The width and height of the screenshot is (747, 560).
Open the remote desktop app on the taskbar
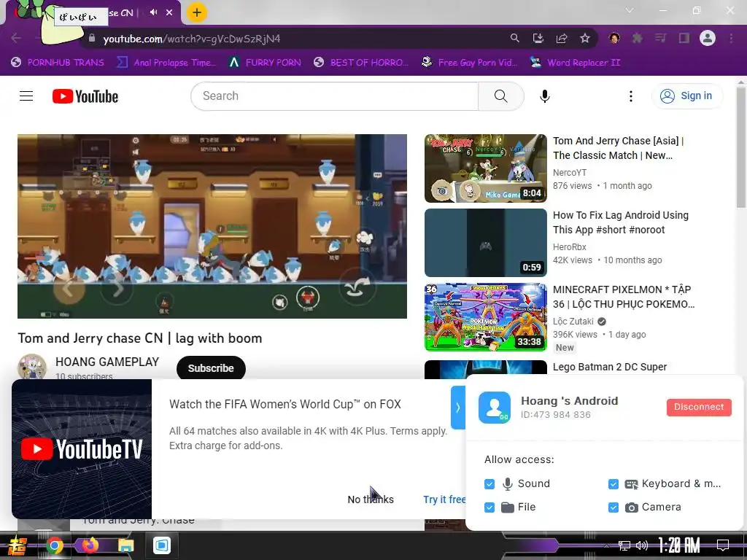(x=162, y=545)
